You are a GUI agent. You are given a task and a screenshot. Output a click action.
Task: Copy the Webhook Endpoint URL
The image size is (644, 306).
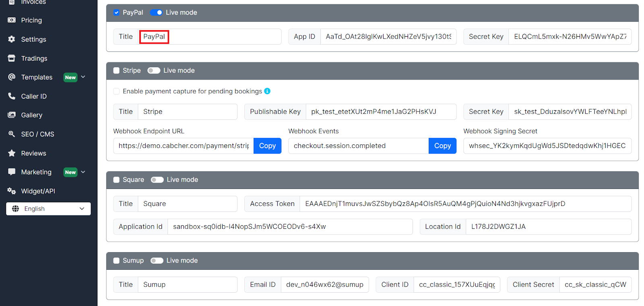point(267,146)
